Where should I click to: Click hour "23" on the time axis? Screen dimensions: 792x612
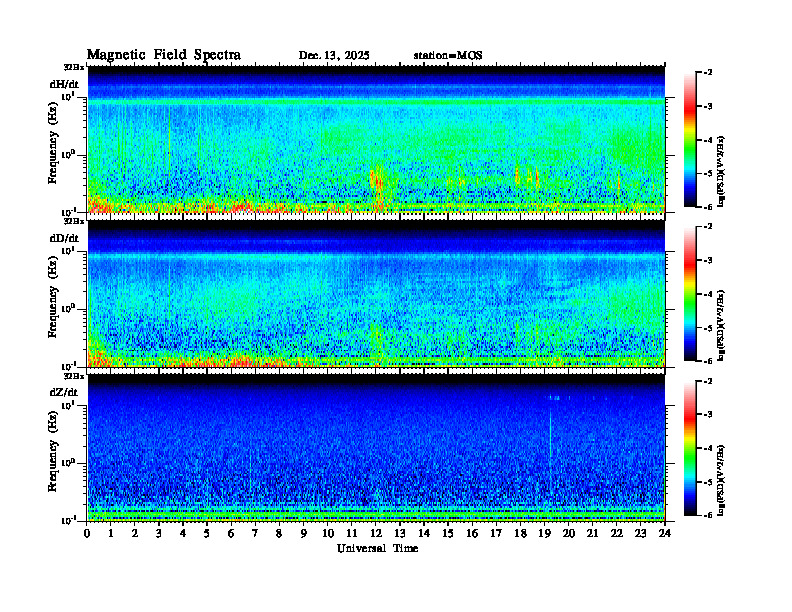(640, 533)
